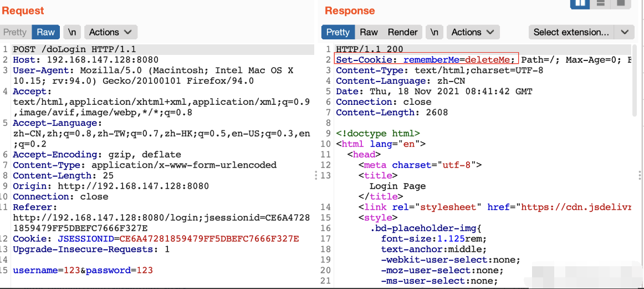Image resolution: width=644 pixels, height=289 pixels.
Task: Toggle request \n non-printable characters button
Action: point(72,32)
